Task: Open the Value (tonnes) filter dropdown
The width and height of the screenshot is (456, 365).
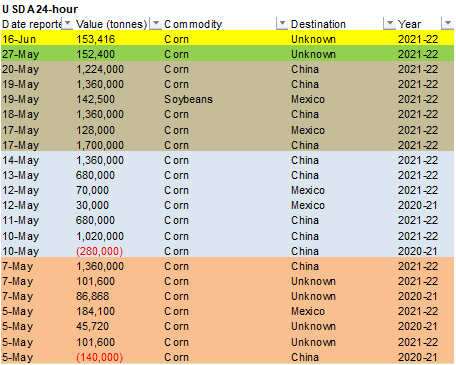Action: 155,24
